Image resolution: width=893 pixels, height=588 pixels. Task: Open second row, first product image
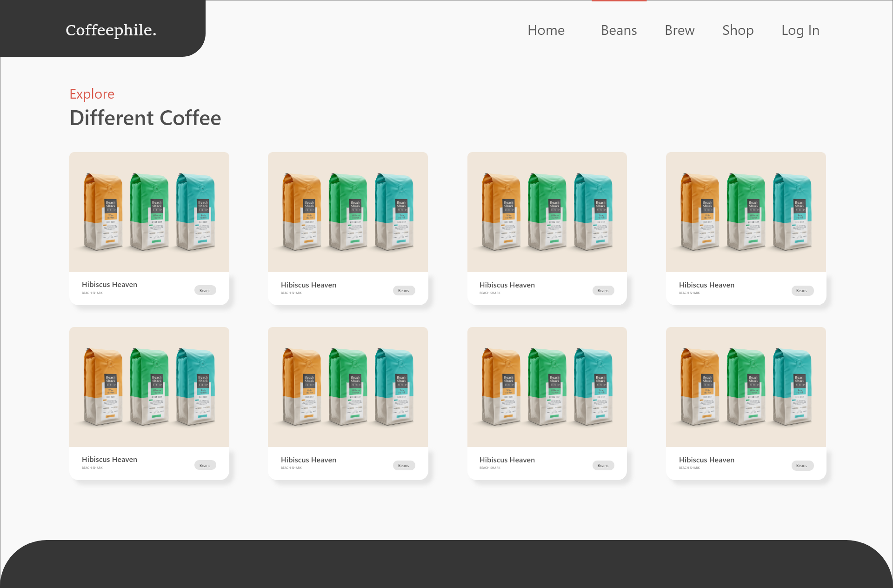coord(149,387)
